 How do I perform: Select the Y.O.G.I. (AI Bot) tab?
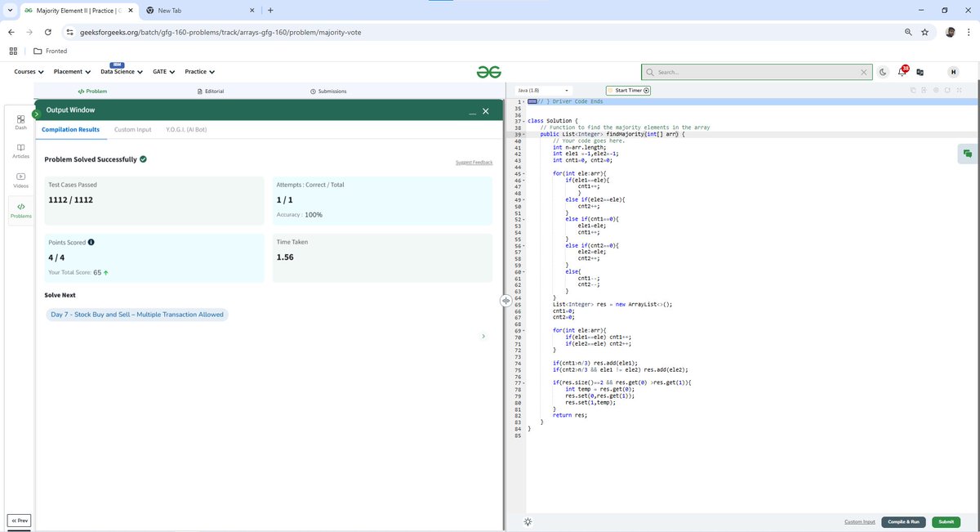[186, 129]
